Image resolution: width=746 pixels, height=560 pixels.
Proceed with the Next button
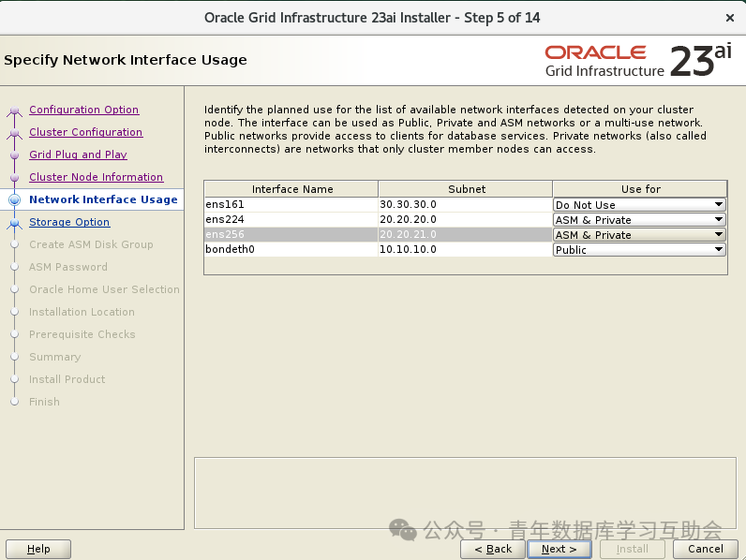pos(559,549)
